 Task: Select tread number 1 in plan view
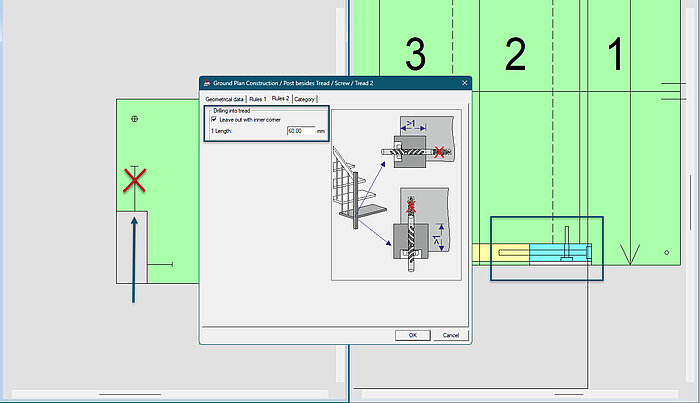coord(616,54)
